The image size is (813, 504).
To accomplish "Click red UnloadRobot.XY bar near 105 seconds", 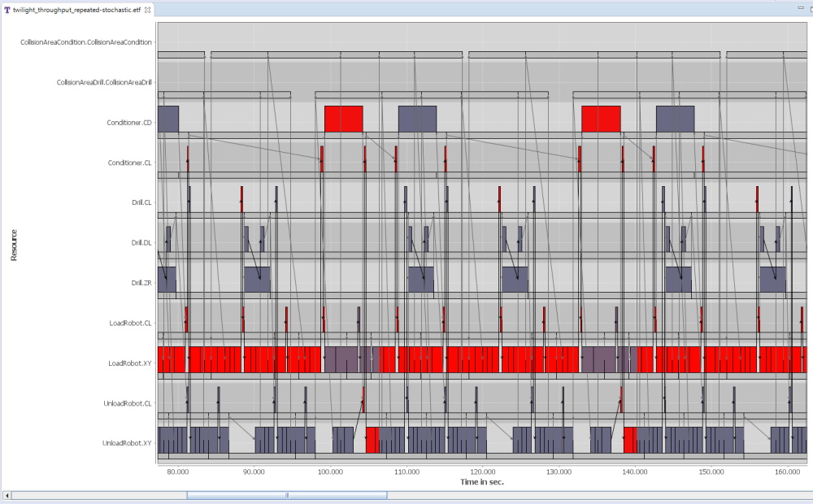I will pyautogui.click(x=372, y=440).
